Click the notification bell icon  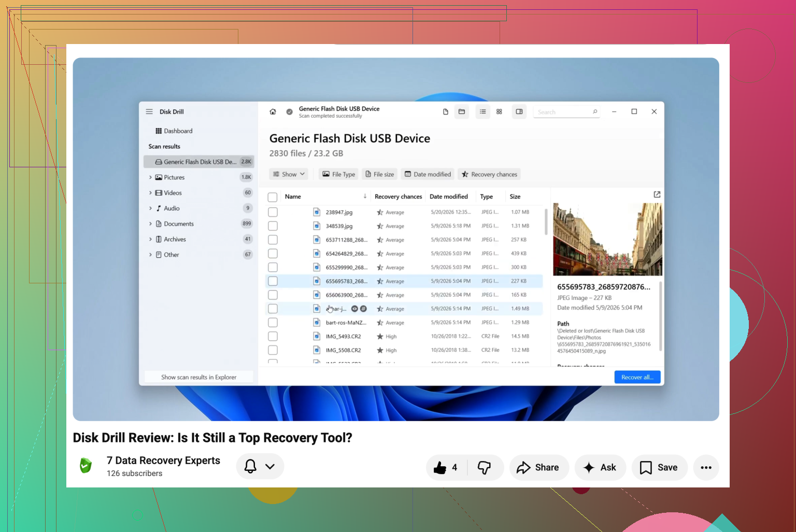tap(250, 466)
